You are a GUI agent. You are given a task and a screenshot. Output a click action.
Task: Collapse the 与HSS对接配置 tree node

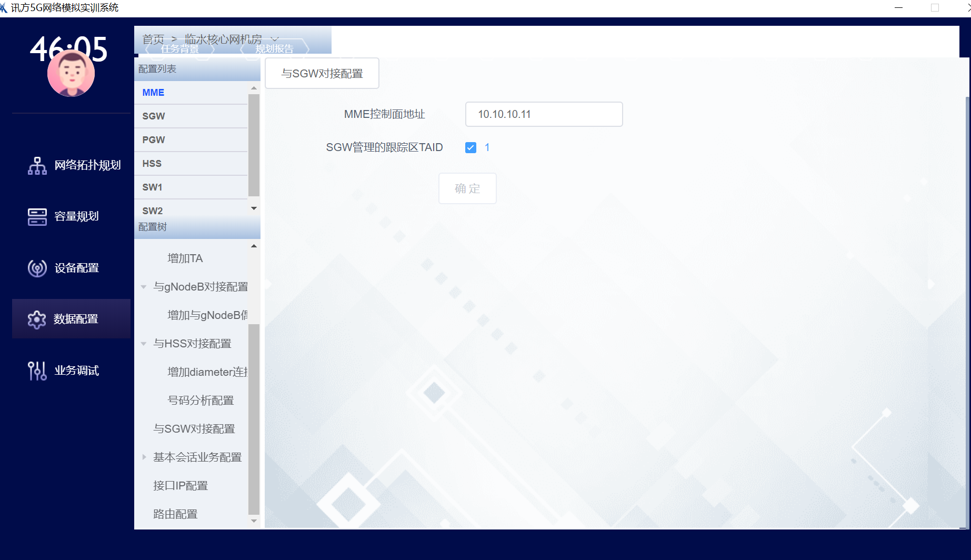144,344
